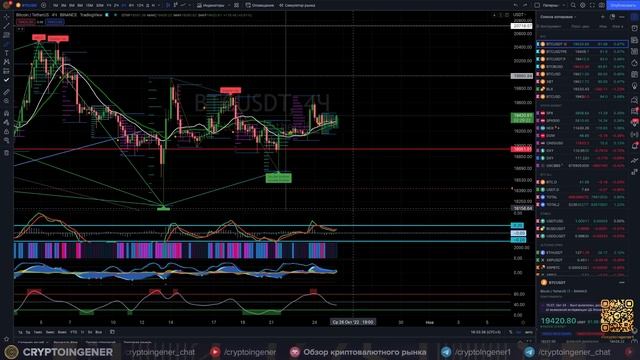Open the chart patterns drawing tool
This screenshot has width=640, height=360.
click(7, 62)
